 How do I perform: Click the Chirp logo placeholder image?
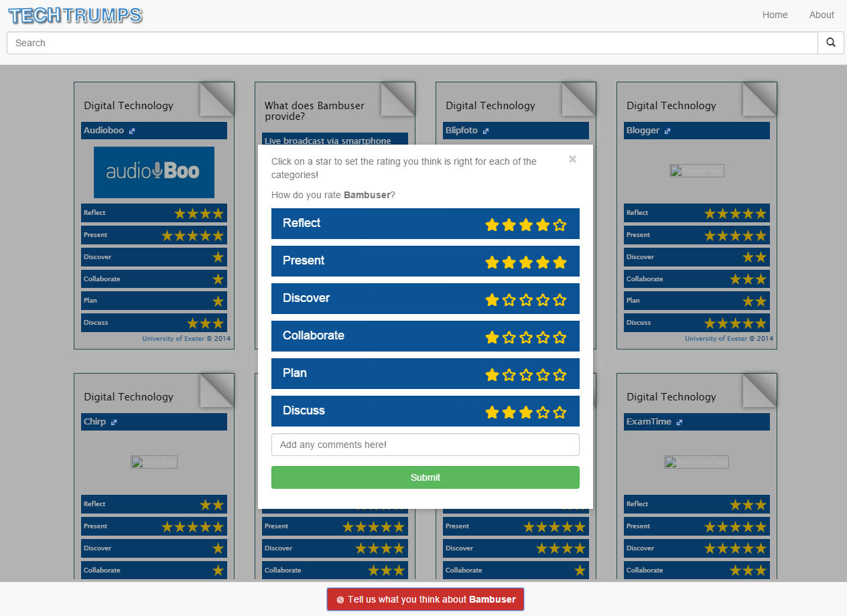[154, 462]
